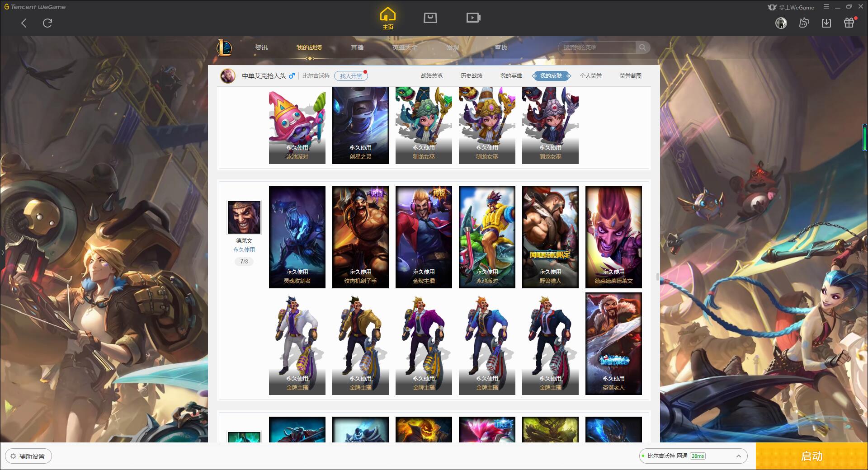Click the 找人开黑 button
This screenshot has height=470, width=868.
point(351,76)
